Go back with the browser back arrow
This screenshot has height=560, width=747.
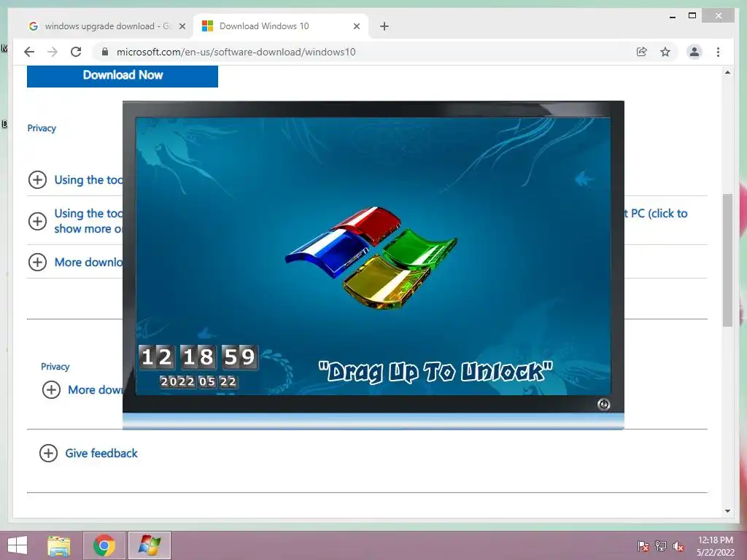pyautogui.click(x=29, y=52)
